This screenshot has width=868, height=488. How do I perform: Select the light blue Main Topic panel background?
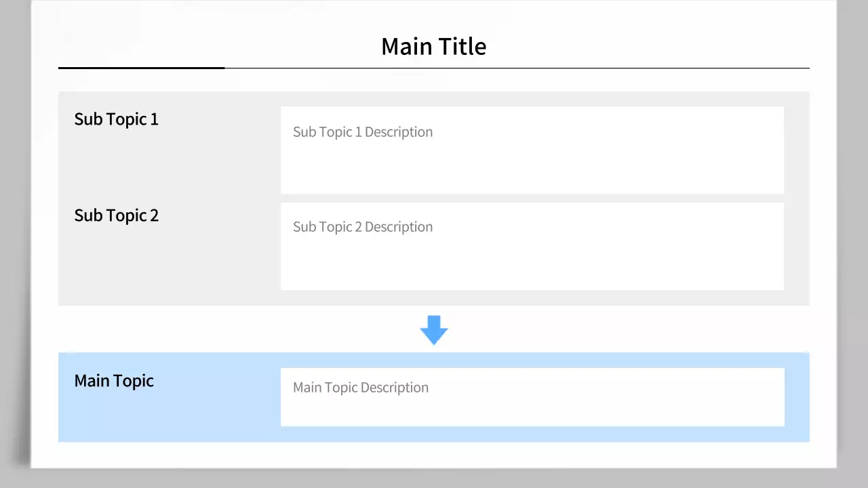(170, 420)
